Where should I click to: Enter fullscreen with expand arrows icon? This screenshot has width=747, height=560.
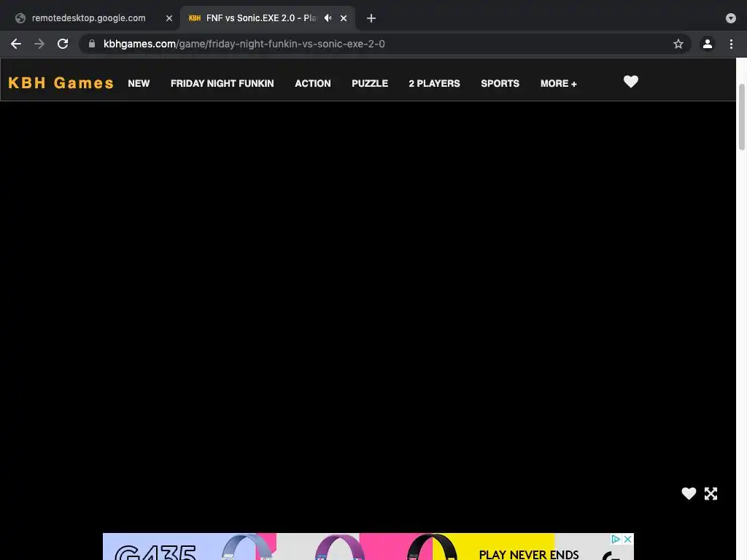click(711, 494)
